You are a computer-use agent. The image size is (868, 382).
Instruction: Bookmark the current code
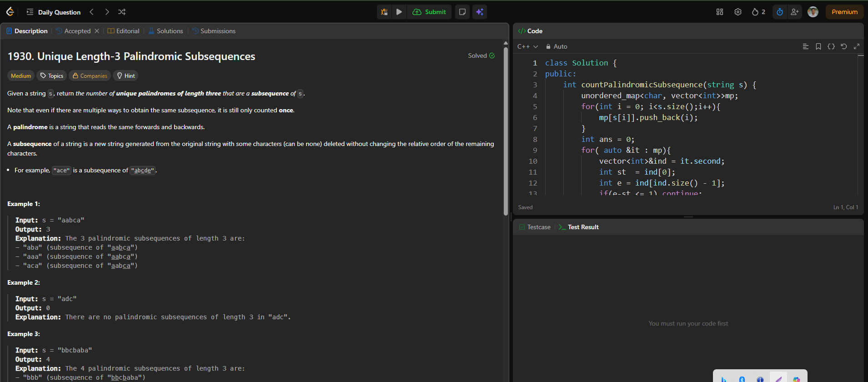coord(818,46)
